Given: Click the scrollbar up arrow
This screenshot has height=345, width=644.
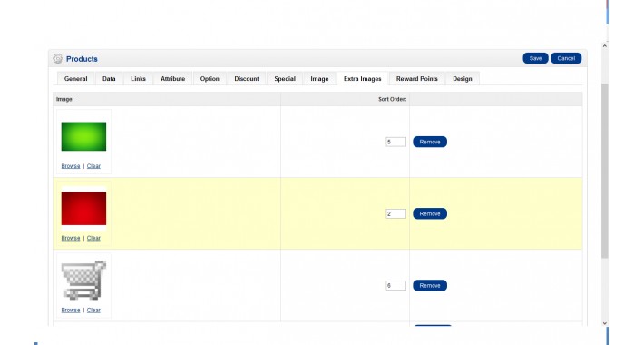Looking at the screenshot, I should [x=605, y=46].
